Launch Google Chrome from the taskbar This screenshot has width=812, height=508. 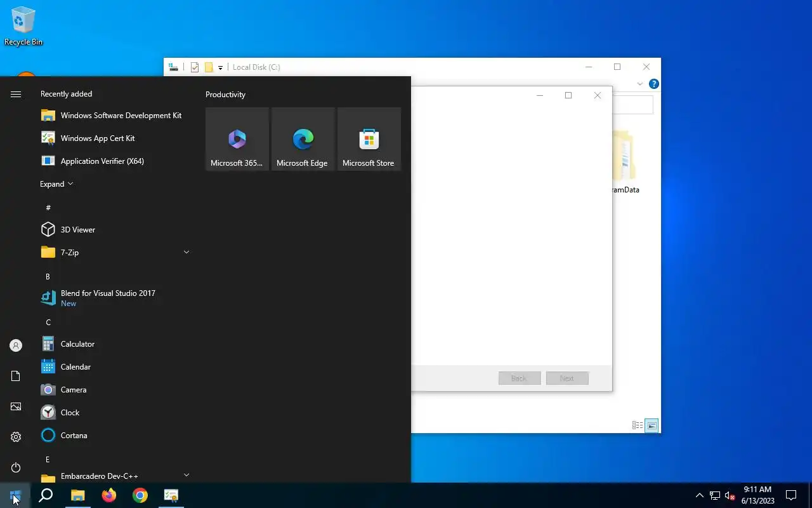click(140, 495)
